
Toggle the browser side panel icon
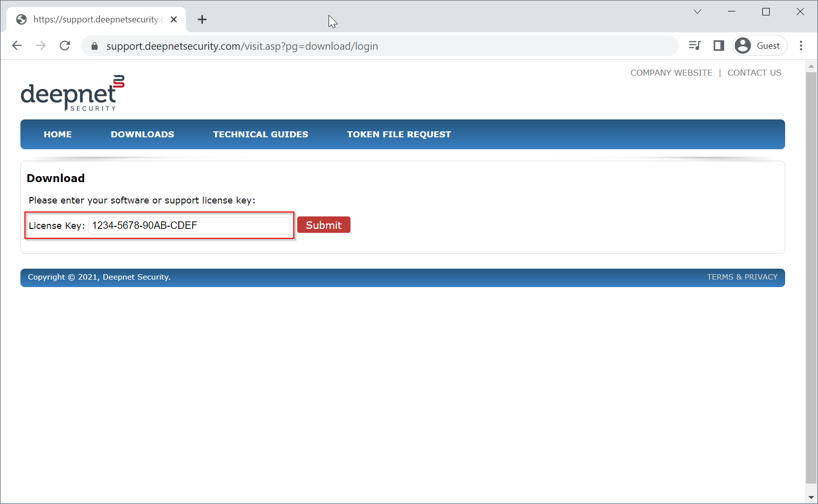(x=718, y=46)
